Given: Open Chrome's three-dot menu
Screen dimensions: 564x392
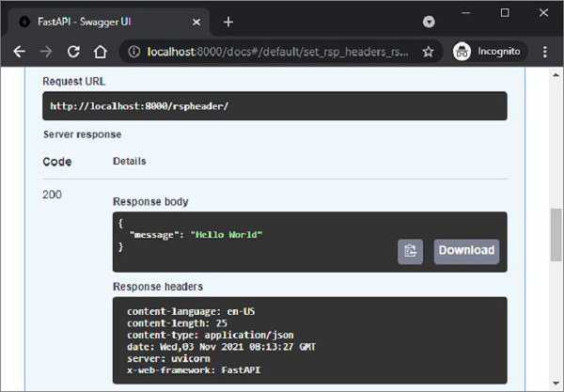Looking at the screenshot, I should [544, 52].
